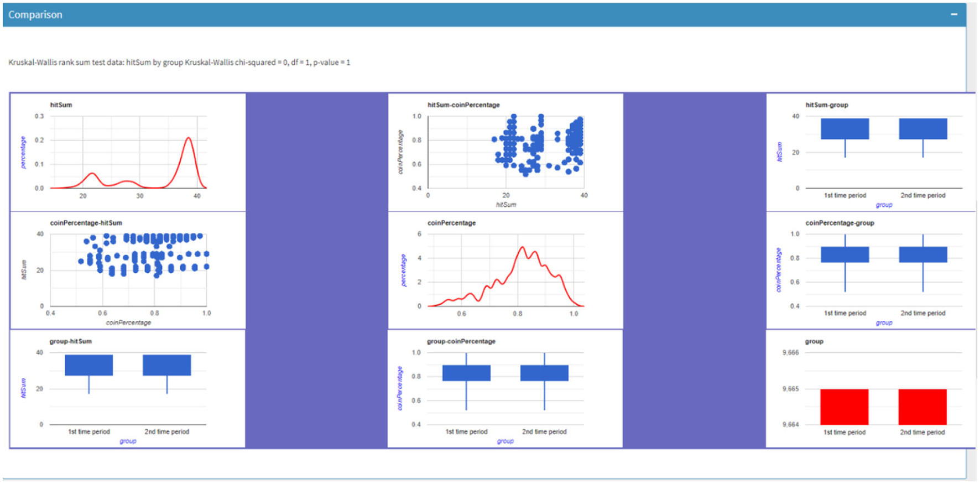The width and height of the screenshot is (980, 484).
Task: Click 2nd time period box in hitSum-group chart
Action: tap(923, 128)
